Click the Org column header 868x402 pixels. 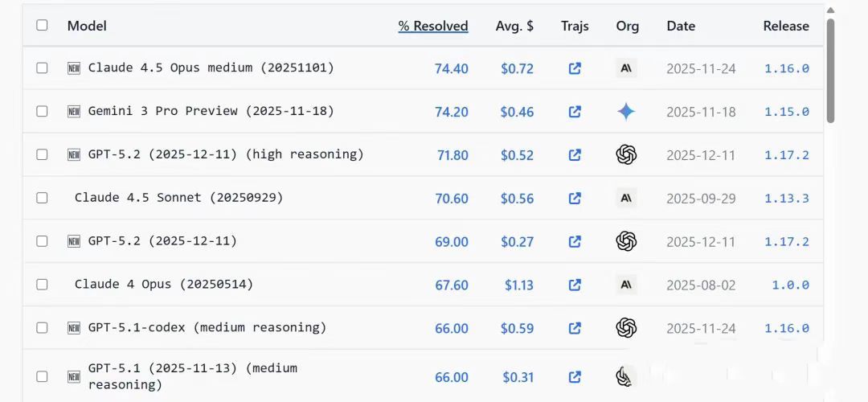click(x=627, y=26)
